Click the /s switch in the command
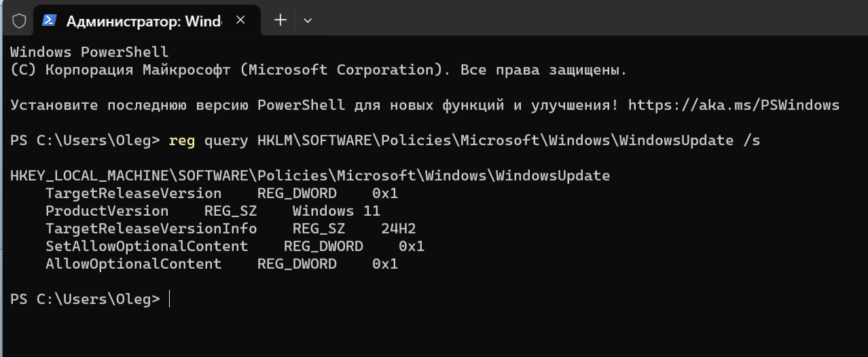This screenshot has width=868, height=357. [x=751, y=140]
